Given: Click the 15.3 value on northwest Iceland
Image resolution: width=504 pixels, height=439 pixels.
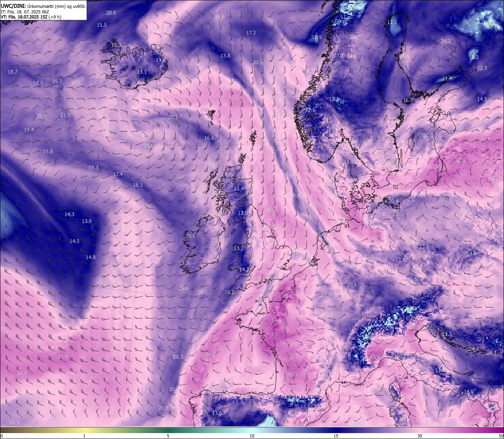Looking at the screenshot, I should click(x=116, y=45).
